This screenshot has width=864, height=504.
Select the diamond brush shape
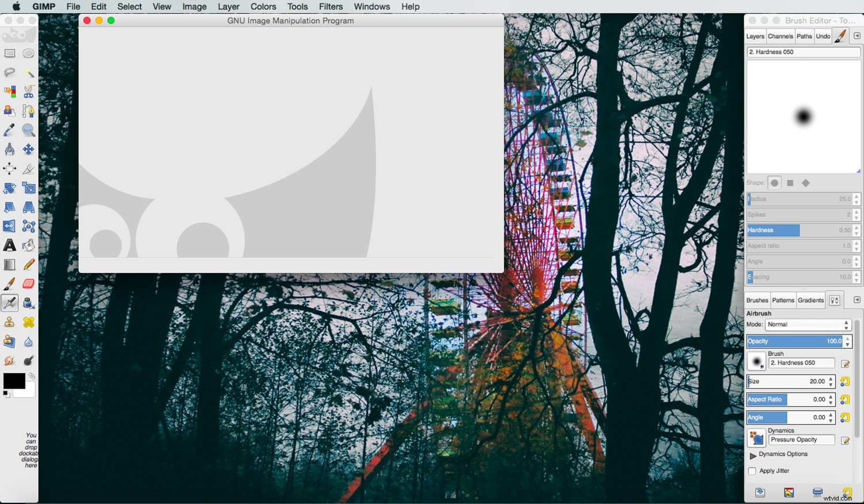coord(806,183)
